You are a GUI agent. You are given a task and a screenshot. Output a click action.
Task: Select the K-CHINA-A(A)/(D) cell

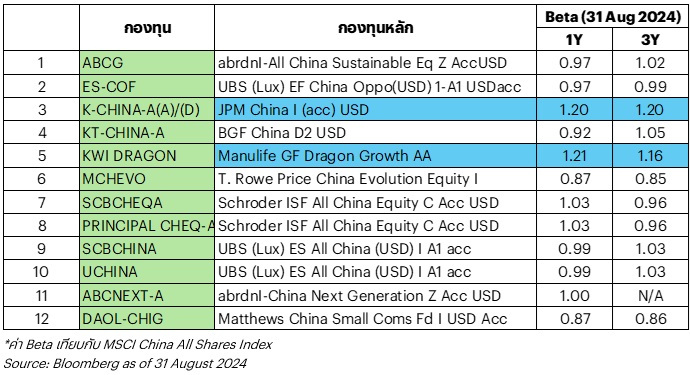click(147, 110)
